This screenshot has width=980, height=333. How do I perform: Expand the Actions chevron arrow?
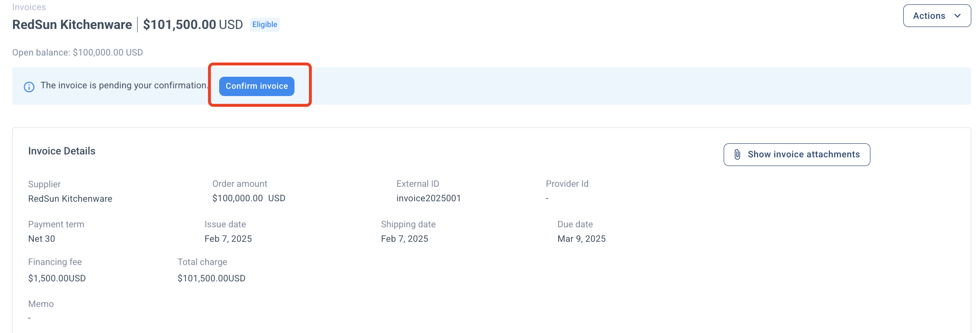pos(957,16)
